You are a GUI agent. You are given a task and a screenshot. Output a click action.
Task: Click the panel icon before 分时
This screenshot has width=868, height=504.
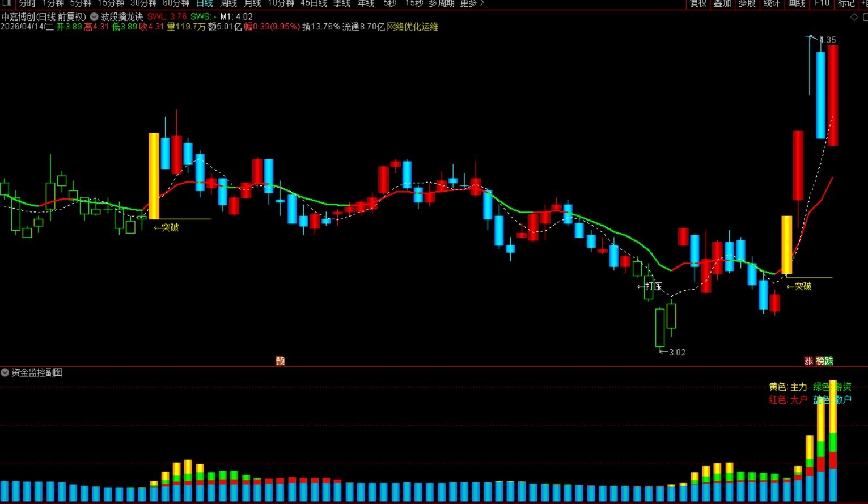[7, 3]
